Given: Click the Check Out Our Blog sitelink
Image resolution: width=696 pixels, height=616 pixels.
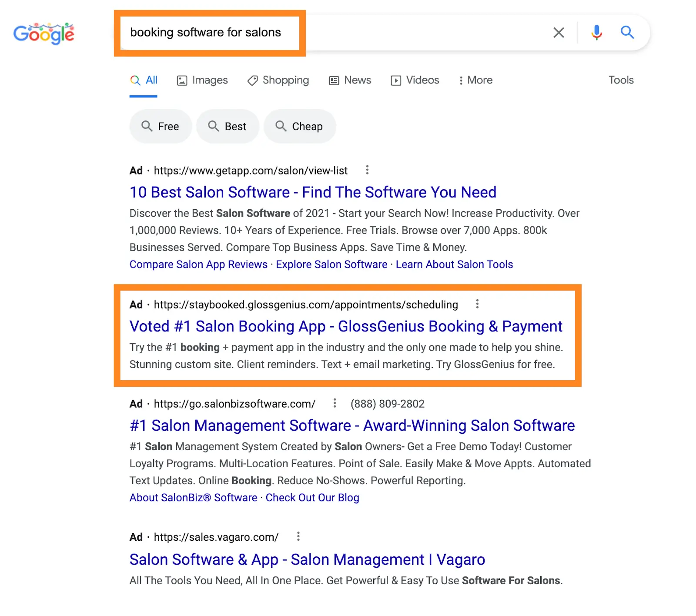Looking at the screenshot, I should (312, 498).
